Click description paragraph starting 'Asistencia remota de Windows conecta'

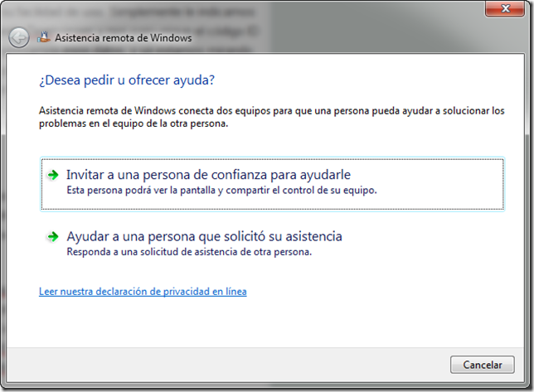coord(271,117)
